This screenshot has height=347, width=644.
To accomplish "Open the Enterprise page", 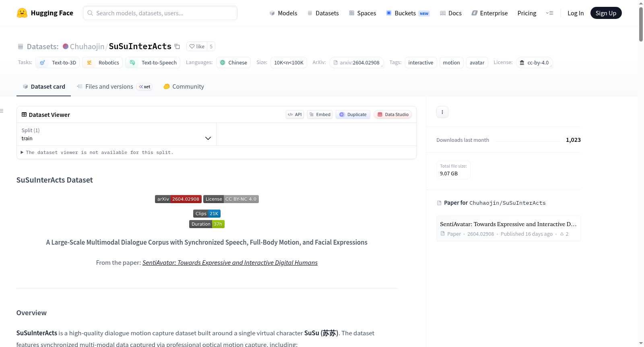I will (489, 13).
